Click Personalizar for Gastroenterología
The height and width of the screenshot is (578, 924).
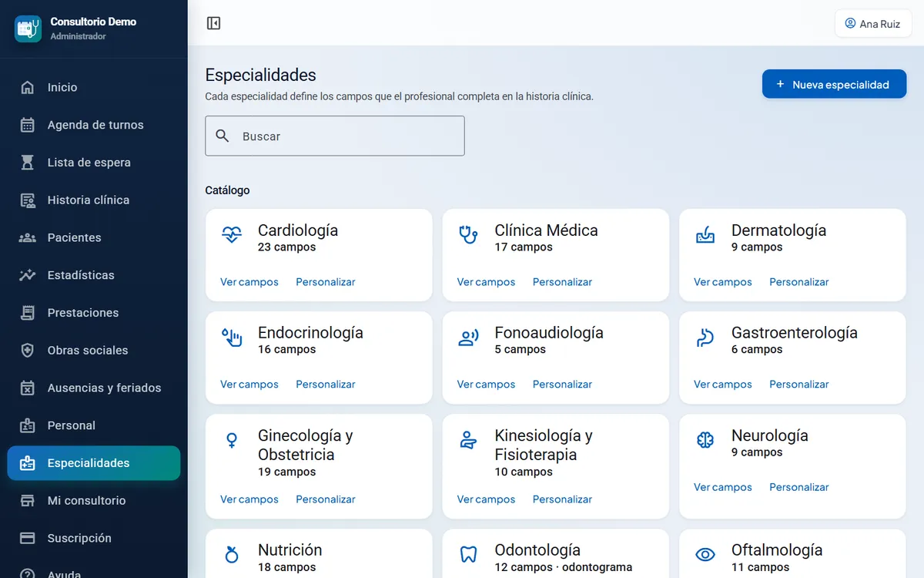(799, 385)
